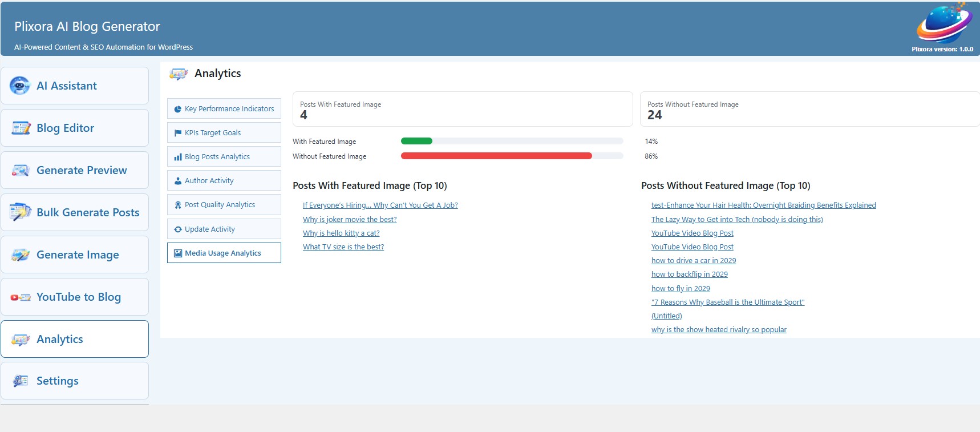
Task: Open the 'how to backflip in 2029' post
Action: (x=689, y=274)
